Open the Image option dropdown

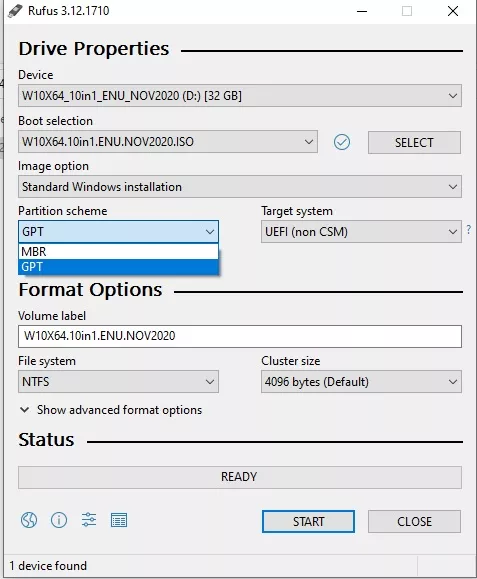[x=240, y=187]
